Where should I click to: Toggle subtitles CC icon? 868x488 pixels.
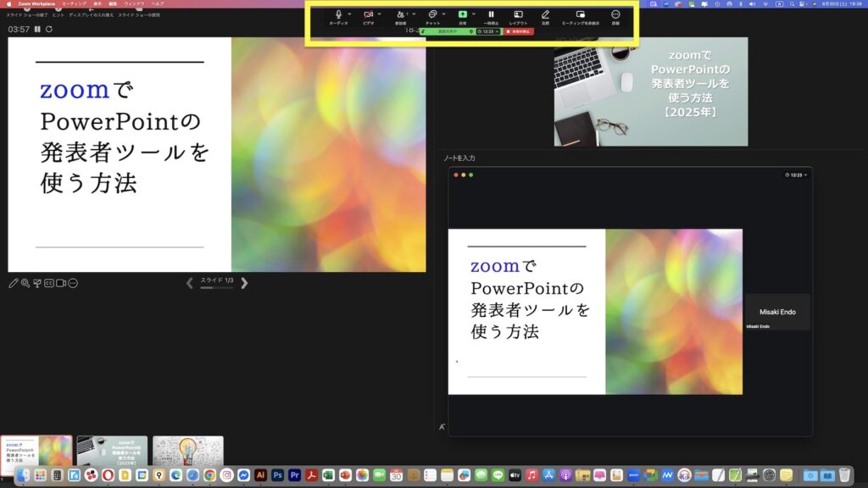[x=49, y=283]
